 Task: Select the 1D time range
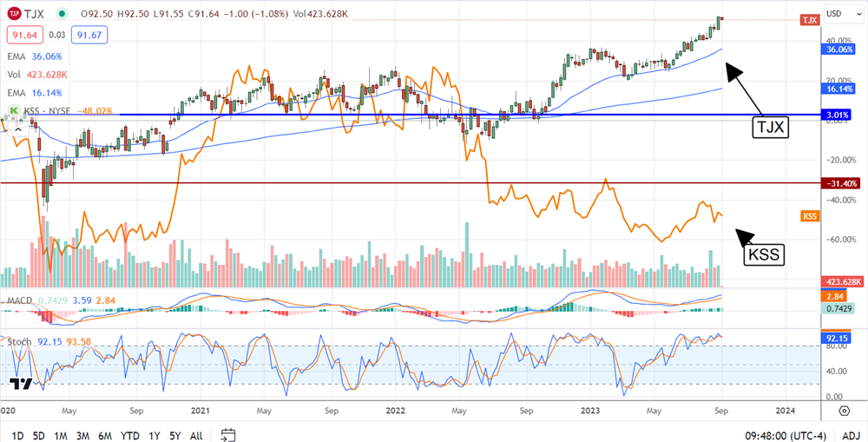[x=17, y=434]
